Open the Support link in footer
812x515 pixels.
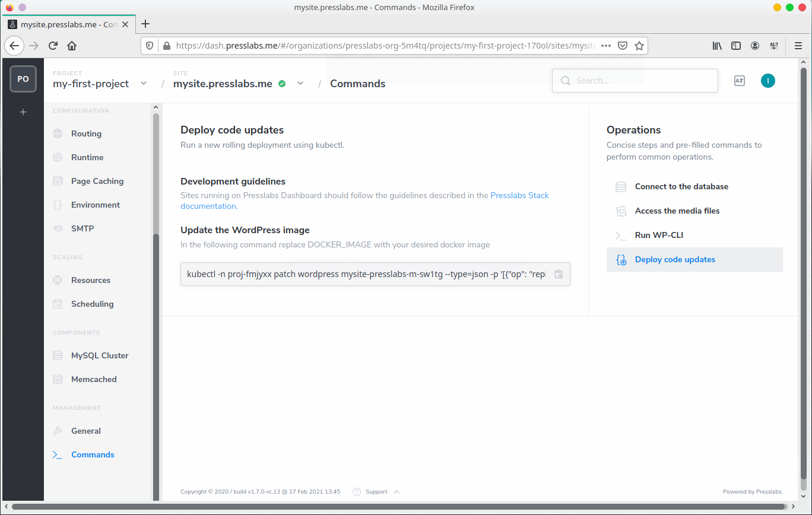(x=376, y=492)
